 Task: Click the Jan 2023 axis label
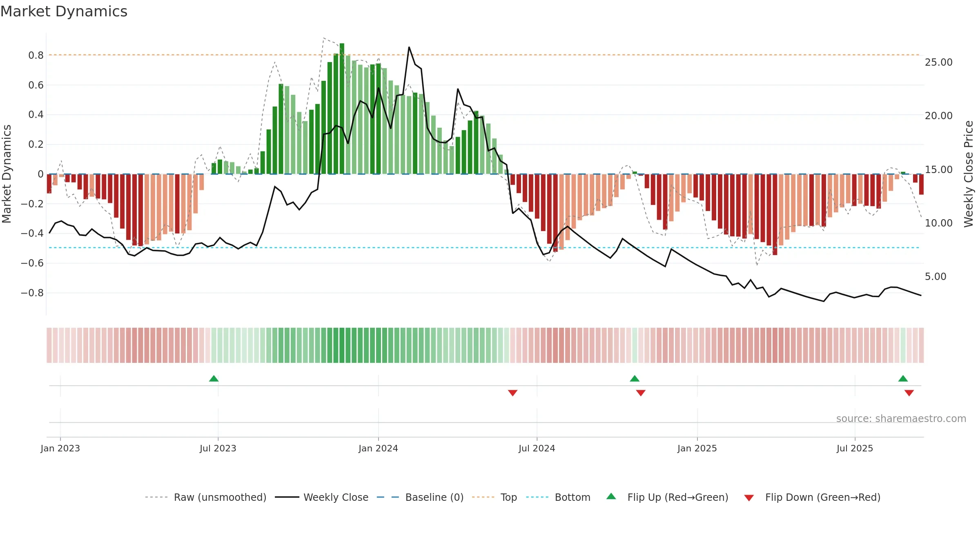[60, 448]
